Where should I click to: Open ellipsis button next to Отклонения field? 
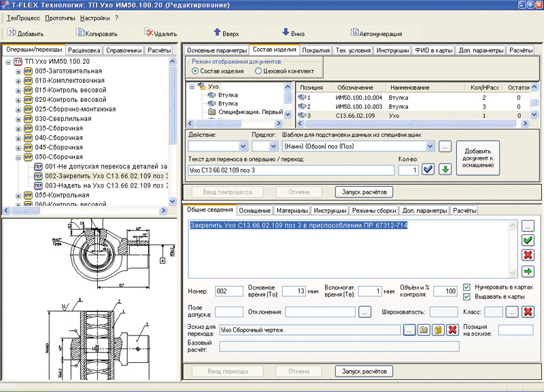coord(364,312)
